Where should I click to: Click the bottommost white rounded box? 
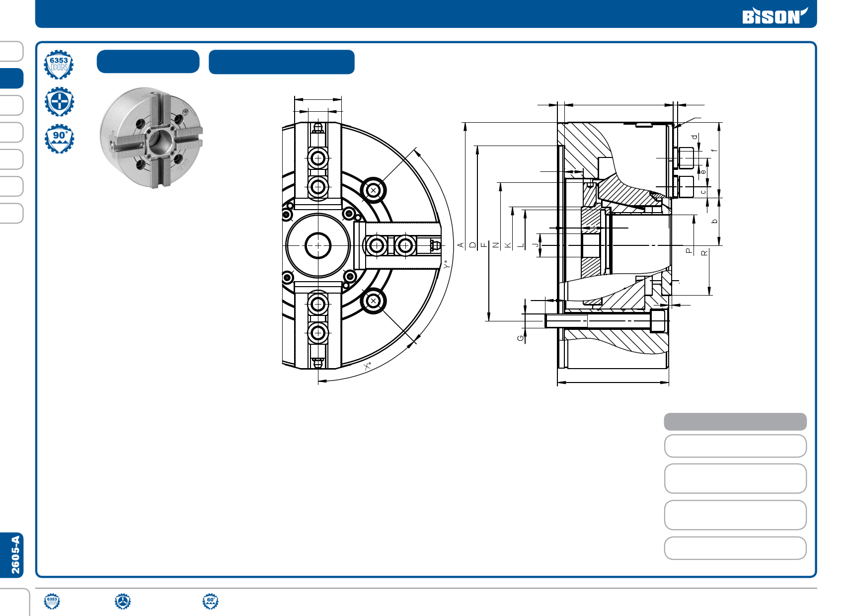[735, 548]
